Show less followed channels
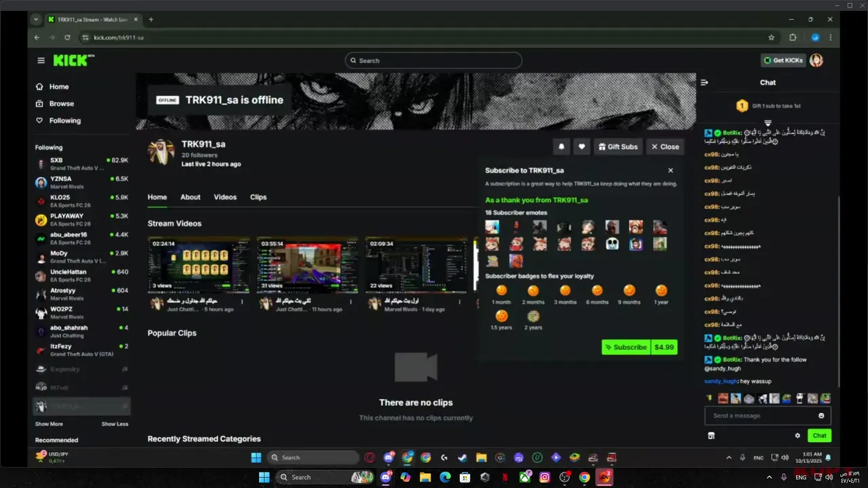The height and width of the screenshot is (488, 868). pos(115,424)
